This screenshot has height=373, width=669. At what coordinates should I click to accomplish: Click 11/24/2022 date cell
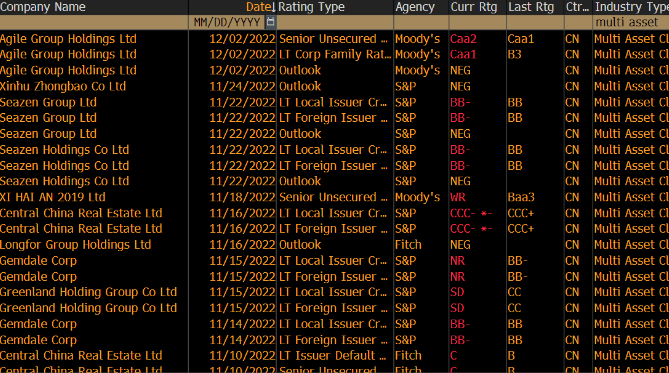pyautogui.click(x=242, y=86)
